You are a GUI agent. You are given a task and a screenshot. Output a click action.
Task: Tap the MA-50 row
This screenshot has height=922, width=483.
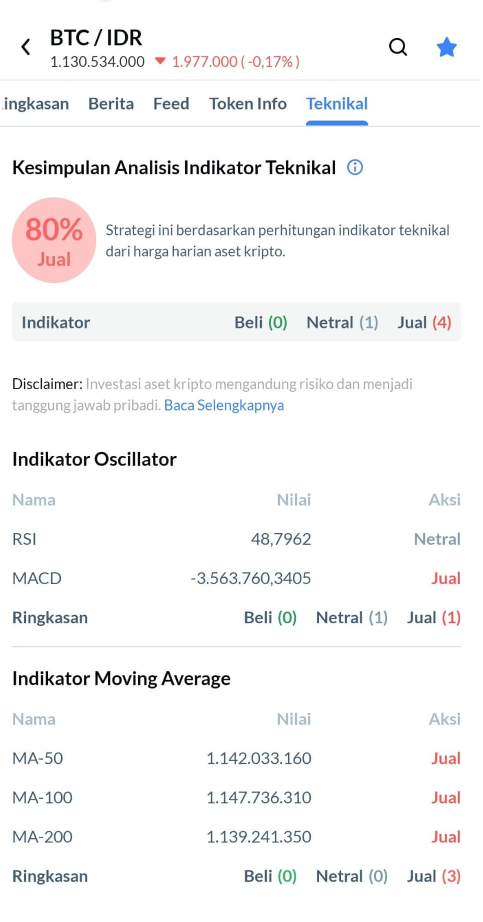(x=236, y=758)
